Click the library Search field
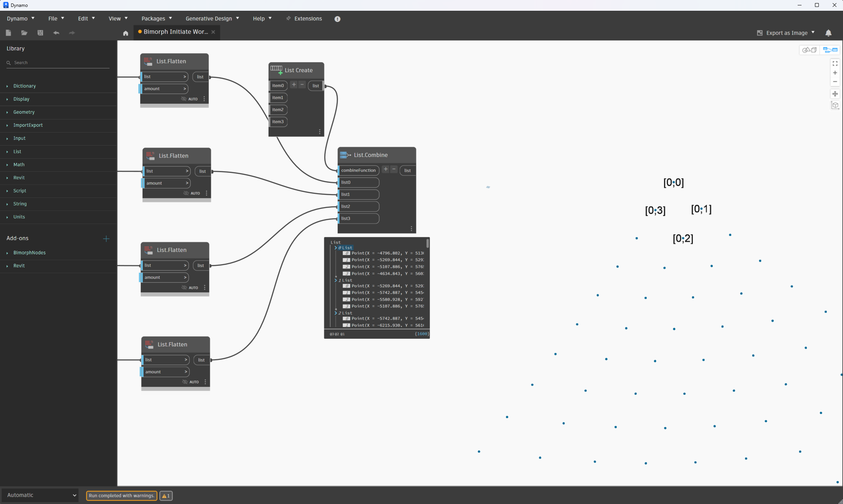Viewport: 843px width, 504px height. point(58,63)
